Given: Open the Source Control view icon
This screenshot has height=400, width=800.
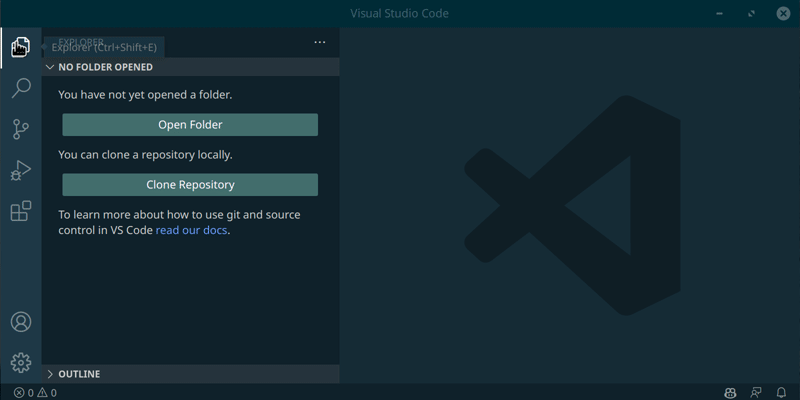Looking at the screenshot, I should click(x=21, y=129).
